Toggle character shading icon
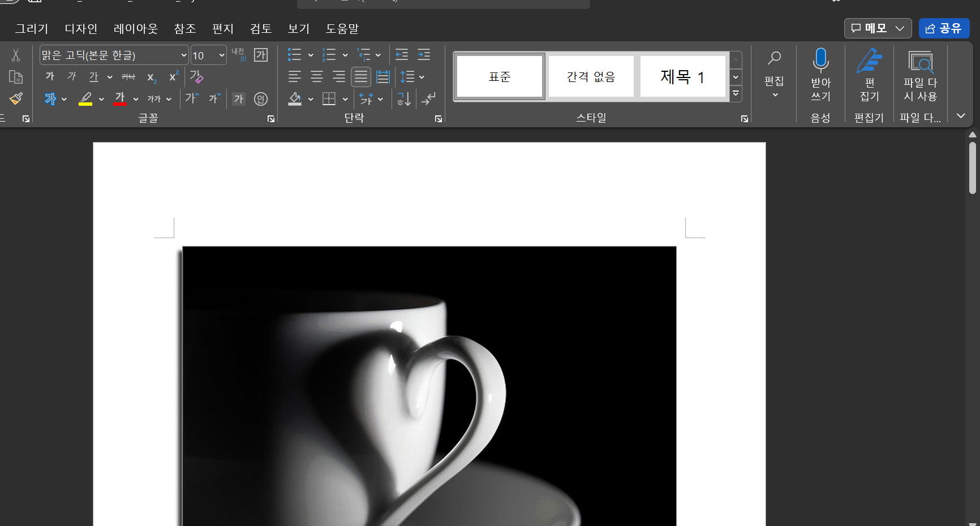980x526 pixels. point(239,99)
